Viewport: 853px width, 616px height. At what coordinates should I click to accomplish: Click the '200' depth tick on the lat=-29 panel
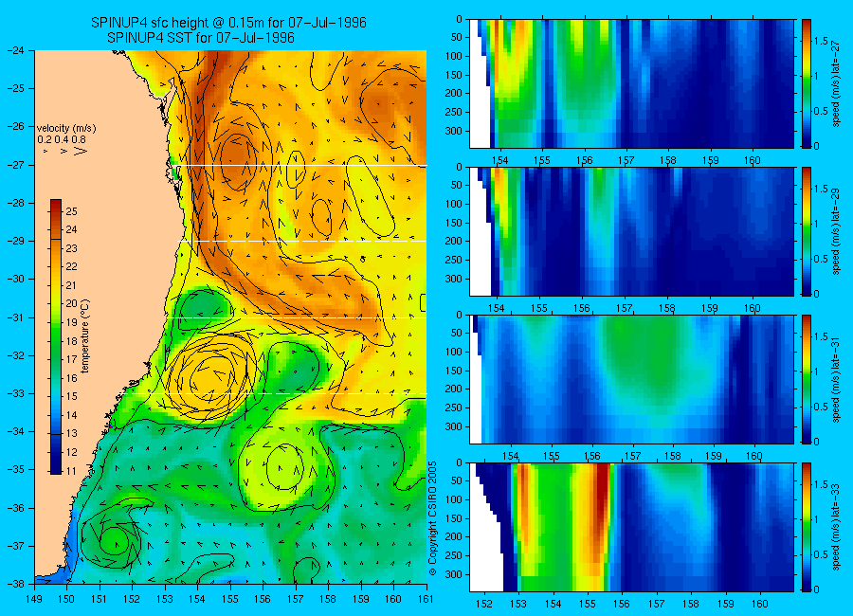tap(454, 241)
